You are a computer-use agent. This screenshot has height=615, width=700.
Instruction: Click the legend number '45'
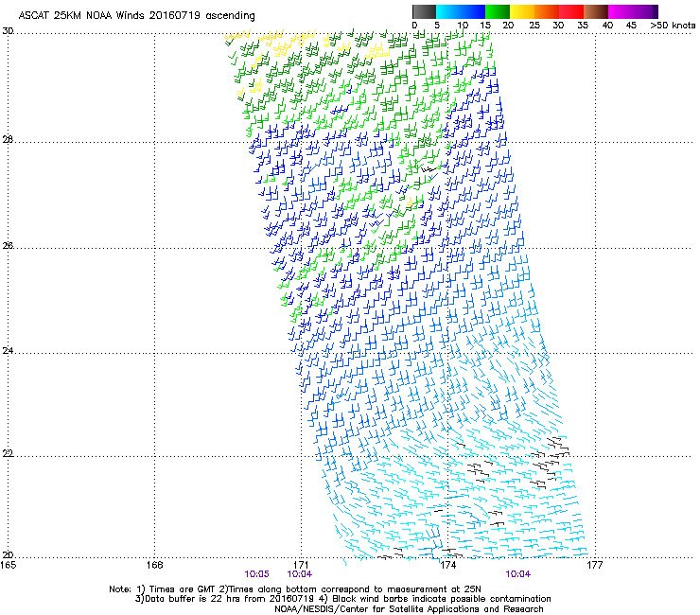(x=631, y=26)
